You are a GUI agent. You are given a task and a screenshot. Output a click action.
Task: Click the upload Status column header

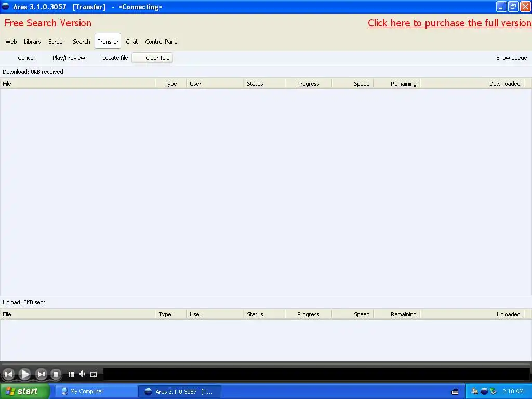pos(264,314)
